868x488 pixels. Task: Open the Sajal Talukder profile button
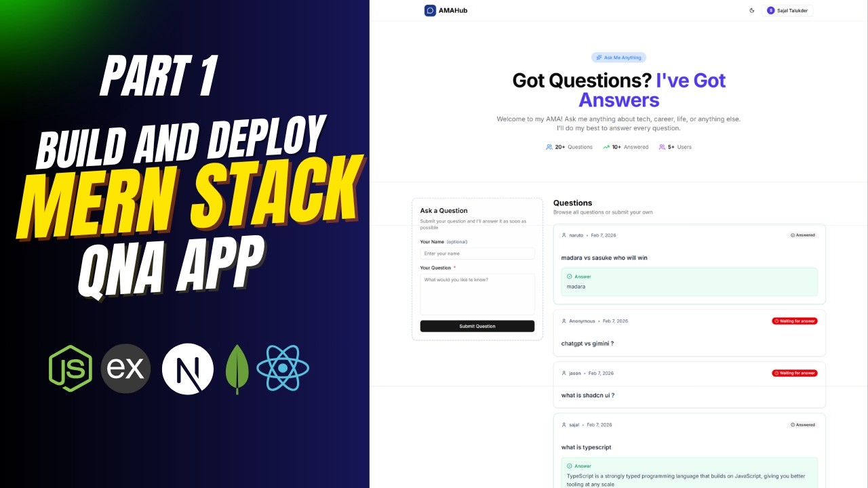787,10
